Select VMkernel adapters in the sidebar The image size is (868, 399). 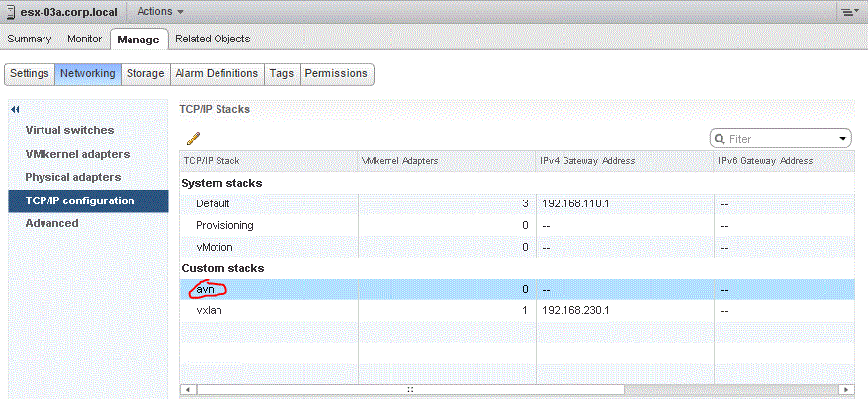tap(77, 154)
